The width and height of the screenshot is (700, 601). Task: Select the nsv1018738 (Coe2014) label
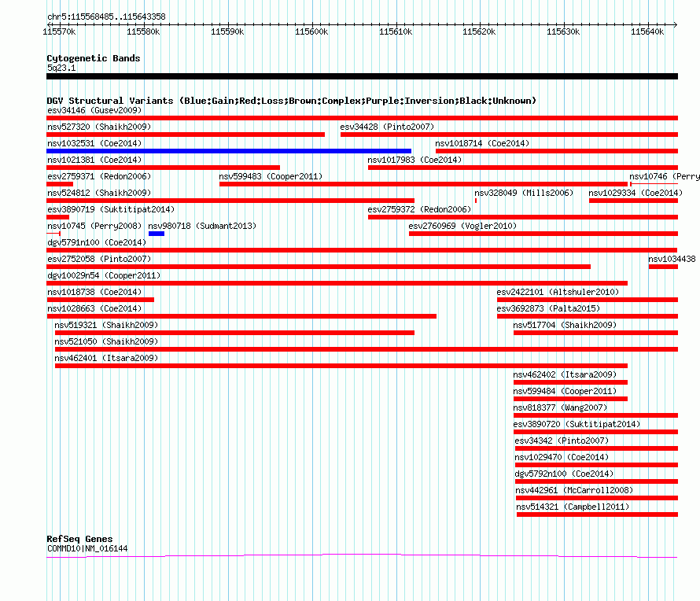tap(94, 292)
